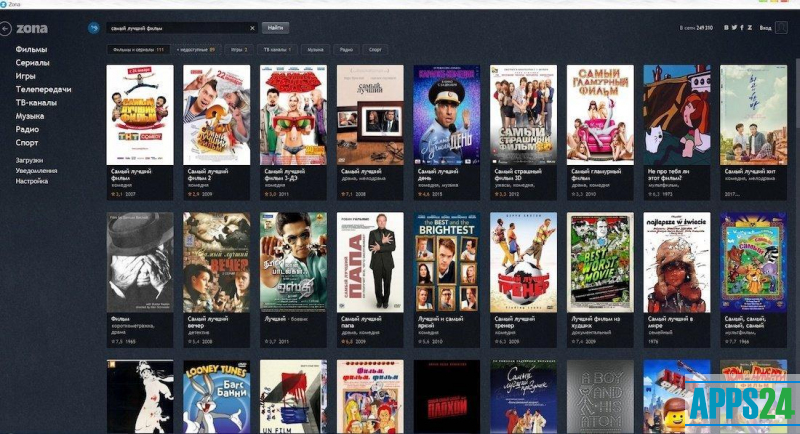The height and width of the screenshot is (434, 800).
Task: Click the В сети online user count
Action: pyautogui.click(x=696, y=28)
